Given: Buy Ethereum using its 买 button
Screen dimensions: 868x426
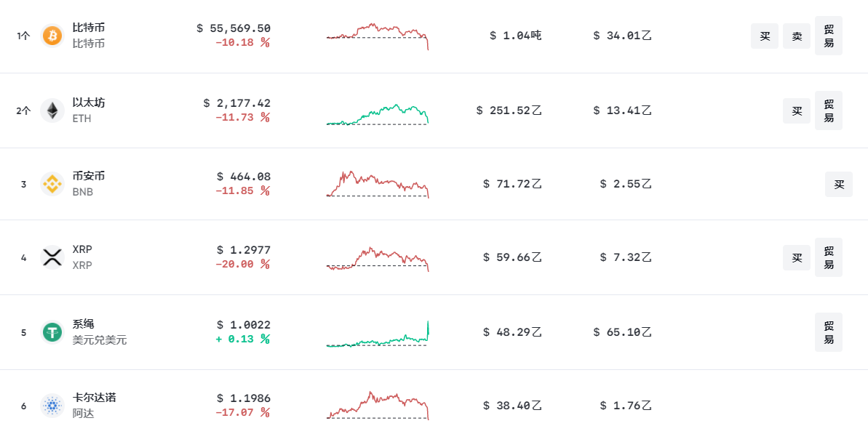Looking at the screenshot, I should [796, 110].
